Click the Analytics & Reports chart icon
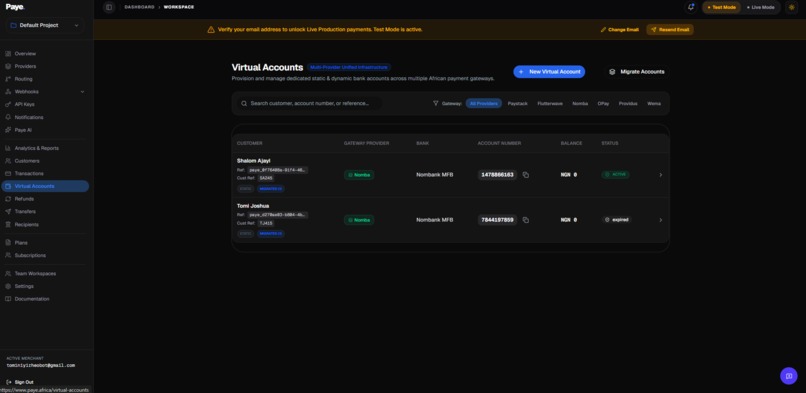 [x=8, y=148]
